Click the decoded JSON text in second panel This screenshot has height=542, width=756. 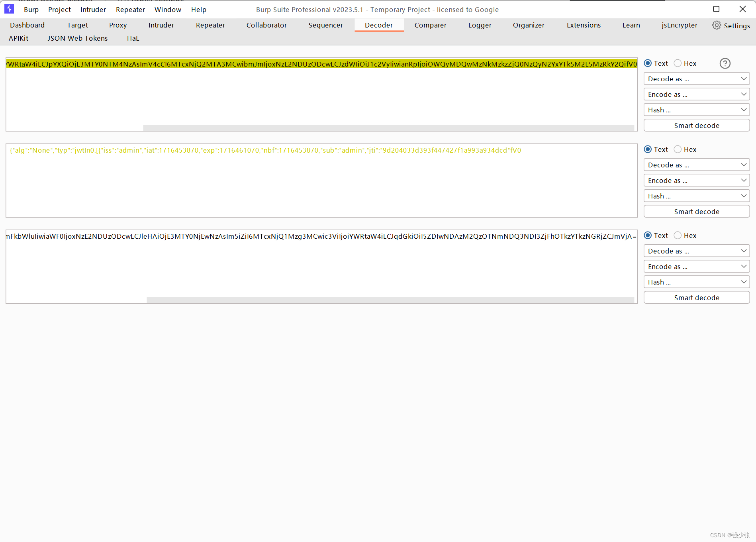coord(265,150)
